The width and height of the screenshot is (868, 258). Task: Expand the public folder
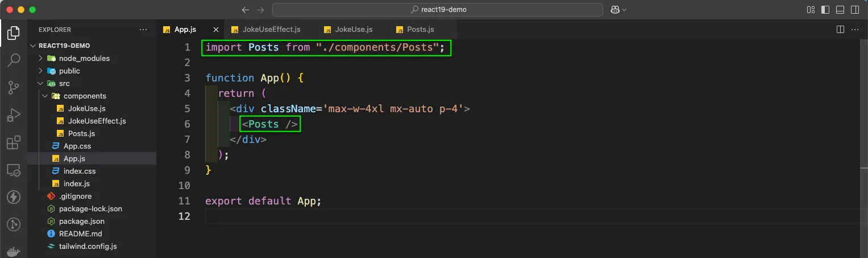click(x=92, y=71)
